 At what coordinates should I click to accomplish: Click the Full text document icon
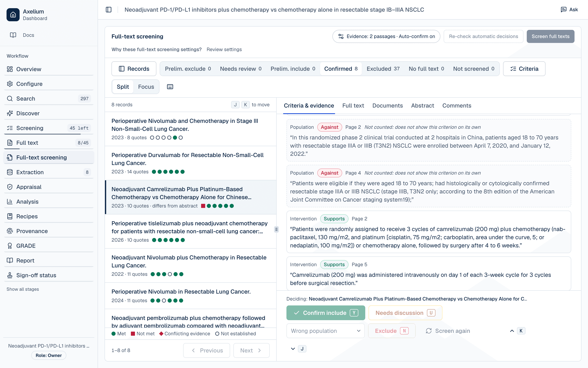point(10,143)
